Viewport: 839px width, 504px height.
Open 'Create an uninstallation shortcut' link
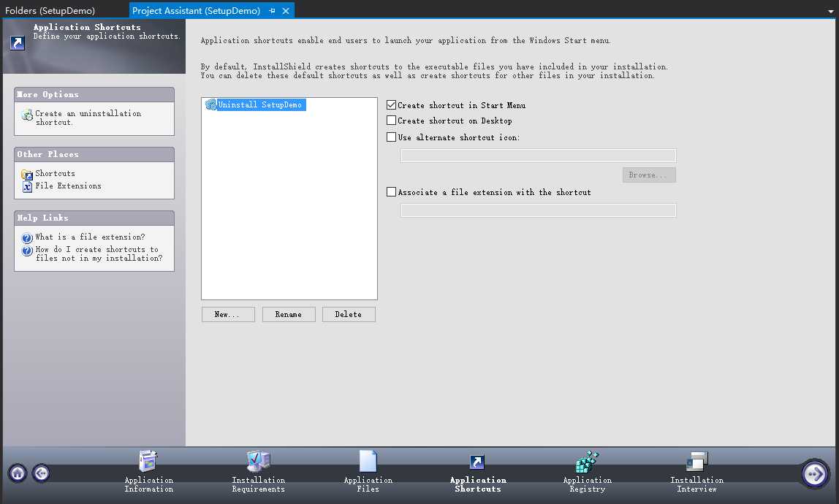point(88,118)
